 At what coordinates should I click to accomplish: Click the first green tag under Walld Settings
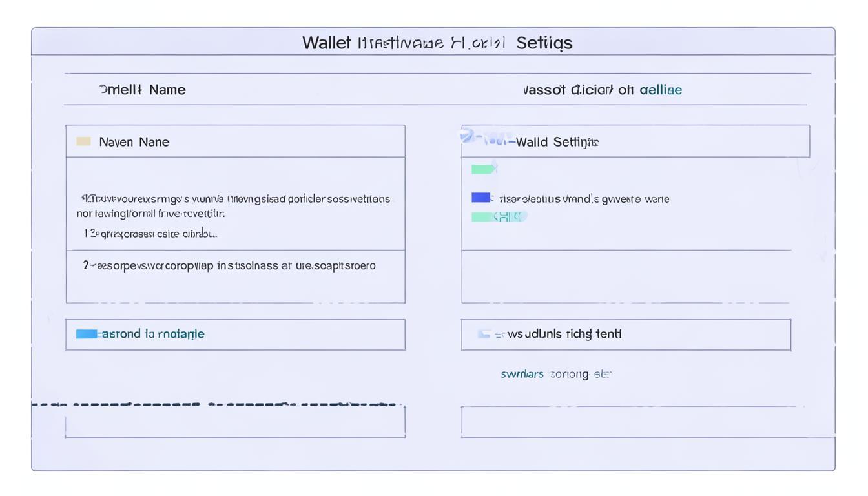(x=483, y=169)
